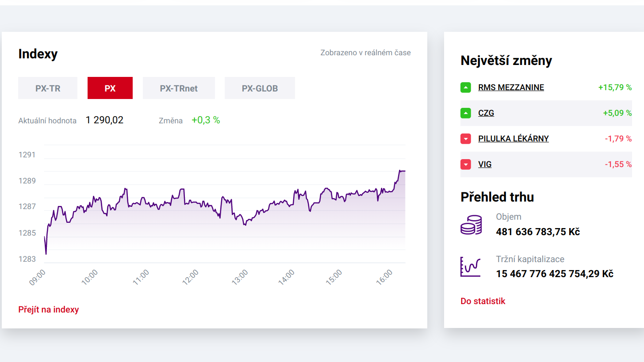
Task: Click the 16:00 peak on the chart line
Action: coord(400,171)
